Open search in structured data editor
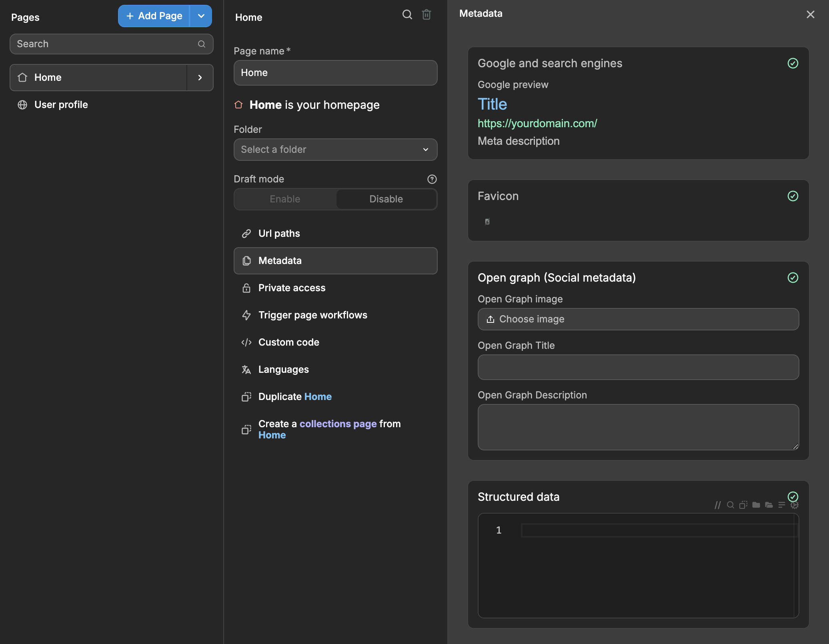The height and width of the screenshot is (644, 829). point(731,505)
